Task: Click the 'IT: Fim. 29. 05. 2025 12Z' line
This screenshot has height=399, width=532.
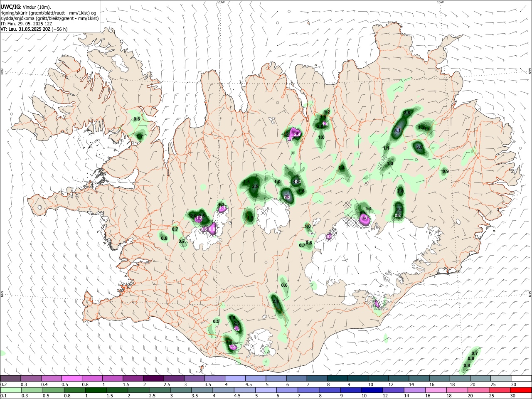Action: 27,24
